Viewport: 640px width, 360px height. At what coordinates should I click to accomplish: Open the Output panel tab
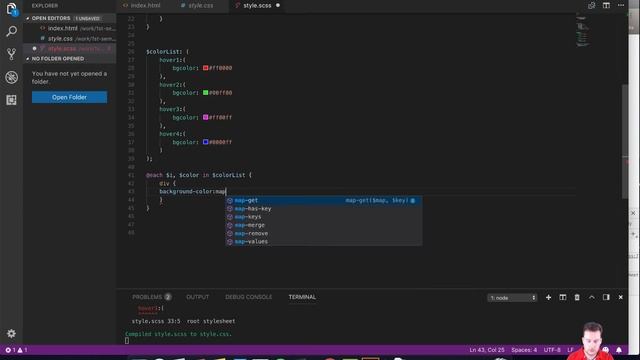pyautogui.click(x=198, y=297)
